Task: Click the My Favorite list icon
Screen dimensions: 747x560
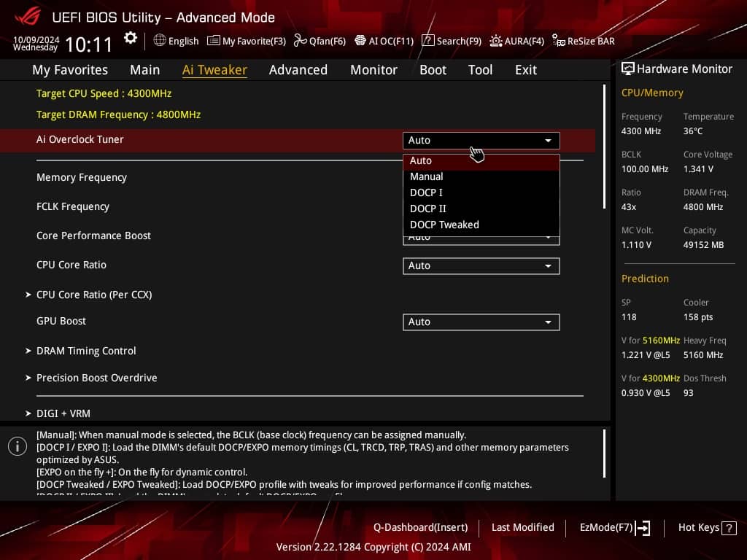Action: point(214,41)
